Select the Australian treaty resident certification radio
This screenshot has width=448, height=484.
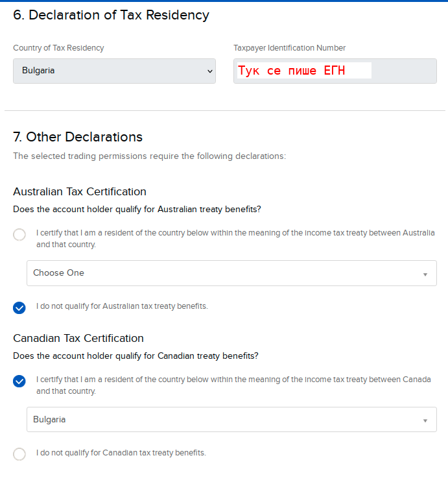click(x=19, y=235)
